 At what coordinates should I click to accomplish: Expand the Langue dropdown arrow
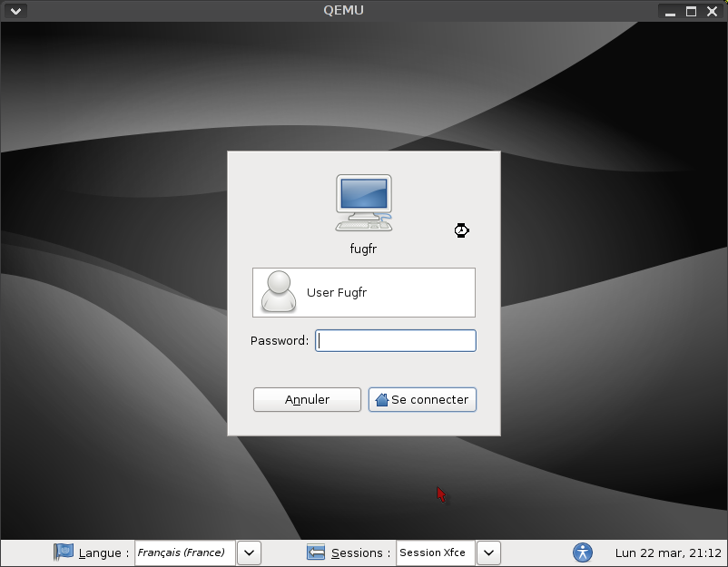249,552
